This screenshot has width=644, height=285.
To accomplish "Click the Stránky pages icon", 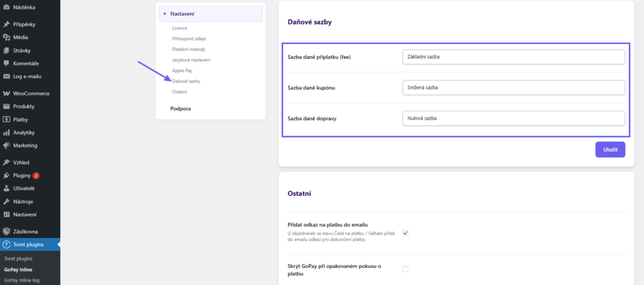I will tap(6, 50).
